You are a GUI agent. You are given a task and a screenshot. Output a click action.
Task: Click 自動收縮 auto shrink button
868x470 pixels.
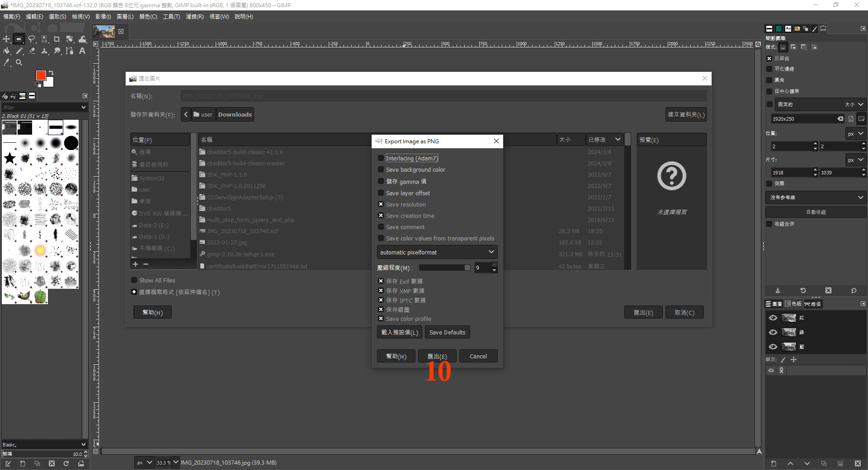tap(816, 212)
